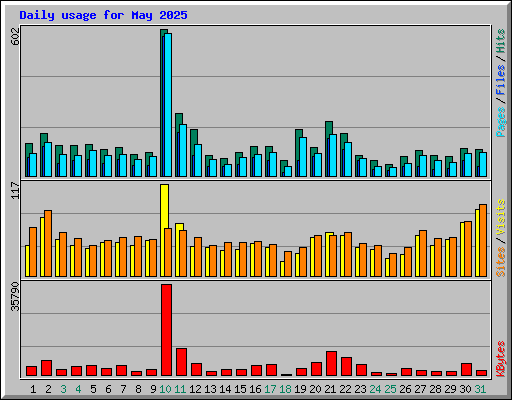Click day 21 on the x-axis

(330, 389)
